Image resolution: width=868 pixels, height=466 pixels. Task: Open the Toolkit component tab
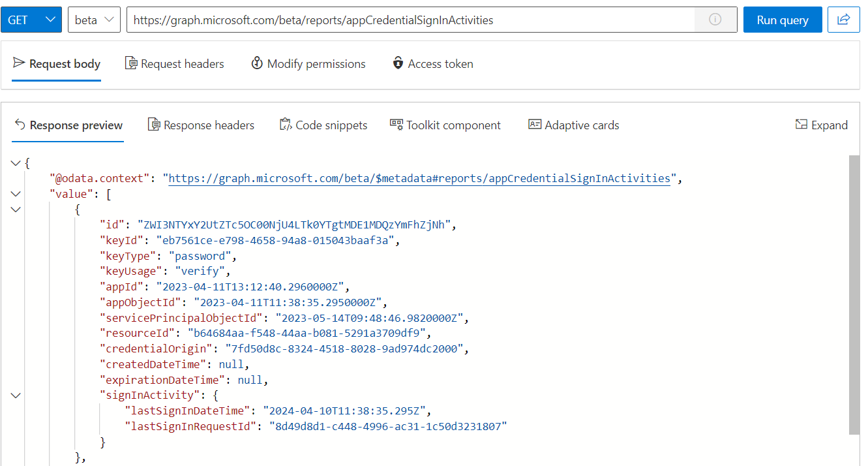[445, 125]
